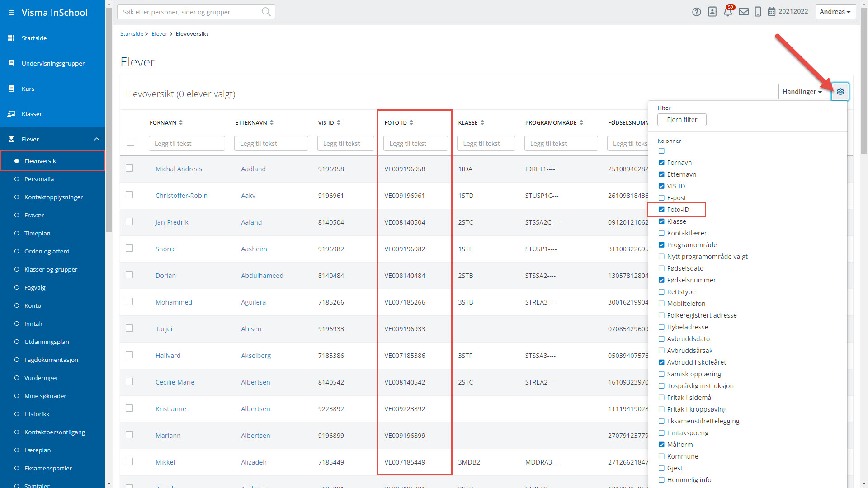Collapse the Elever sidebar section
Image resolution: width=868 pixels, height=488 pixels.
tap(97, 139)
